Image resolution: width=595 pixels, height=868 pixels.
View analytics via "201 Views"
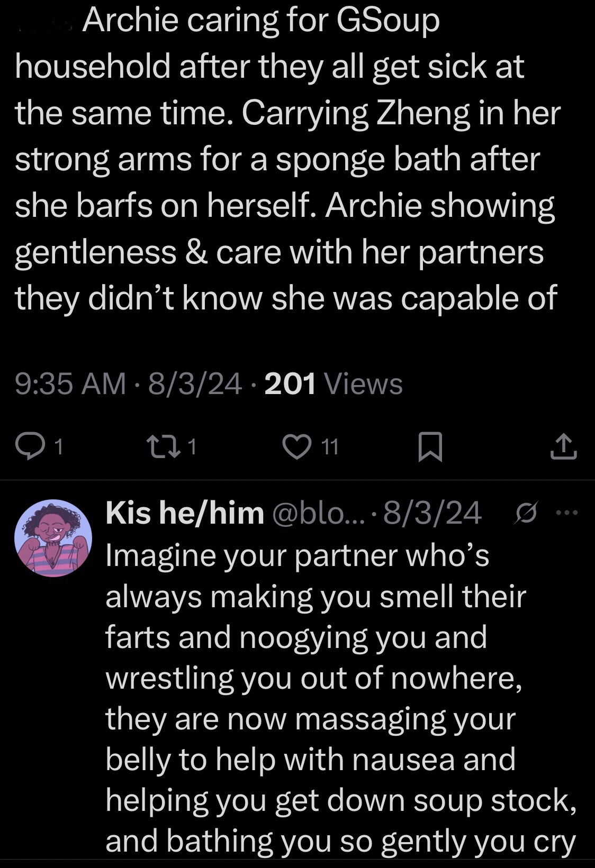pos(333,383)
